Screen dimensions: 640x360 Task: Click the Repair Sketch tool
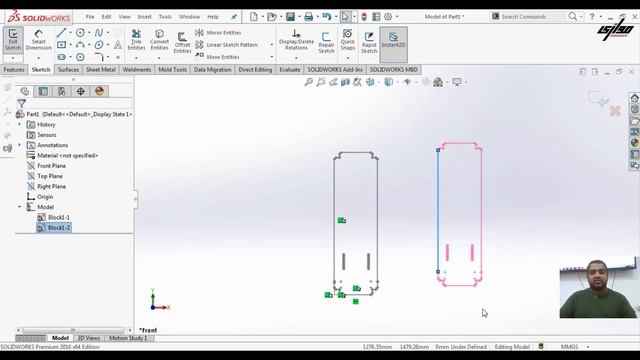326,42
